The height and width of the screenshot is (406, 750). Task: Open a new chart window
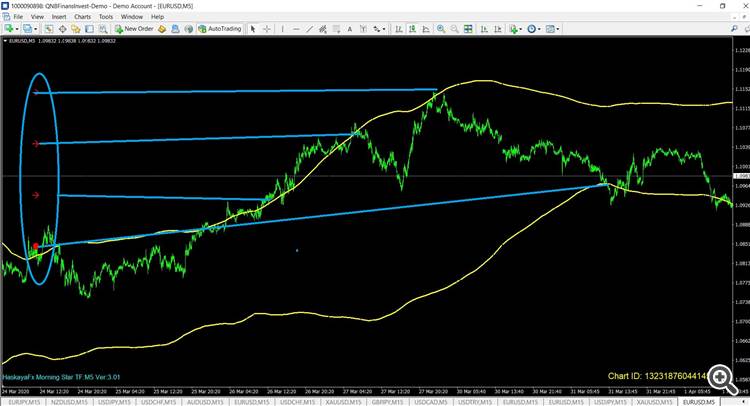point(9,29)
